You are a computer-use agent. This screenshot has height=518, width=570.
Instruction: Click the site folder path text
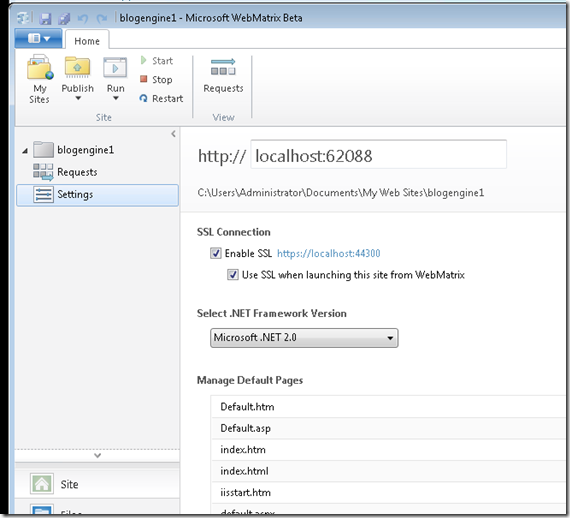tap(341, 193)
